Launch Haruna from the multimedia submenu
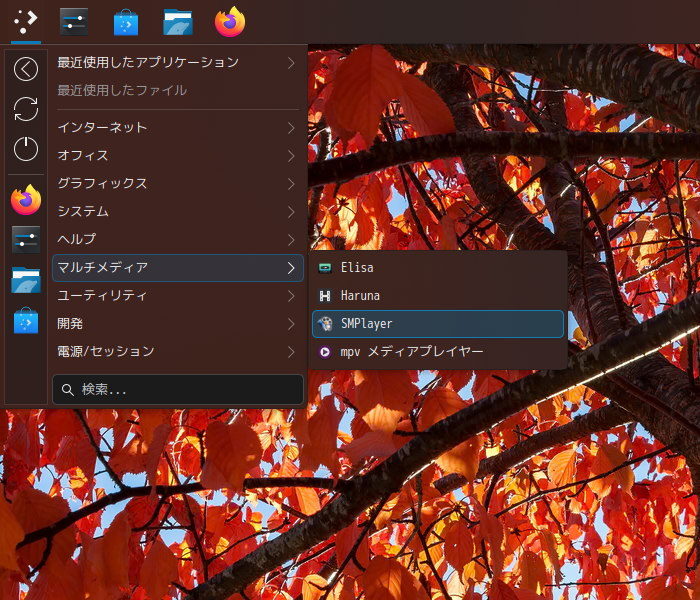This screenshot has height=600, width=700. click(x=438, y=296)
